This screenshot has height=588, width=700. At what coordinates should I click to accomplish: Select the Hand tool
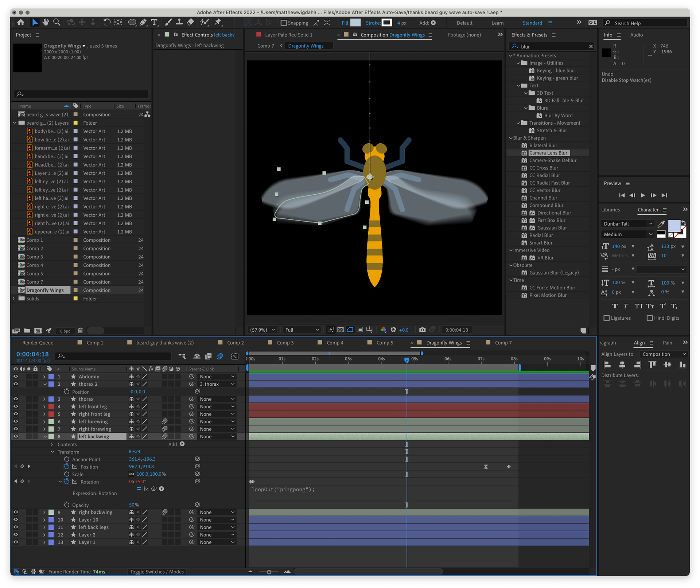pos(46,23)
